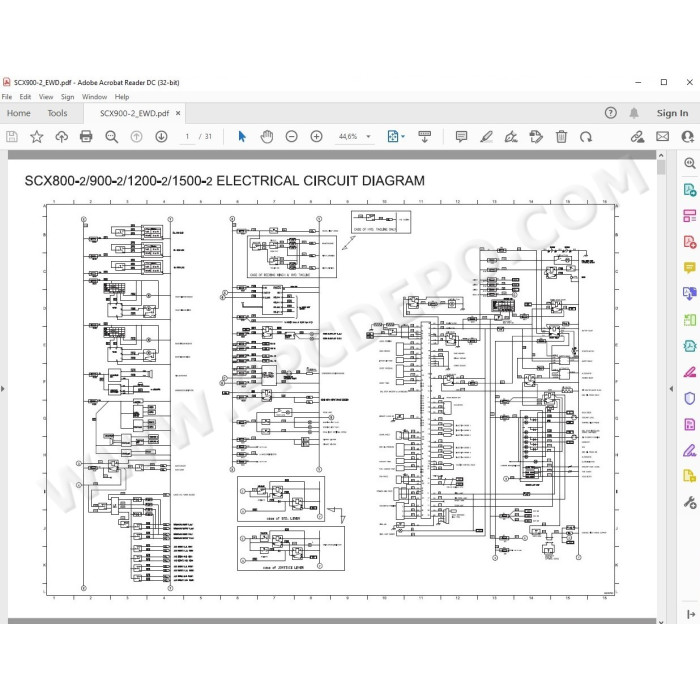
Task: Open Export PDF tool in sidebar
Action: tap(690, 190)
